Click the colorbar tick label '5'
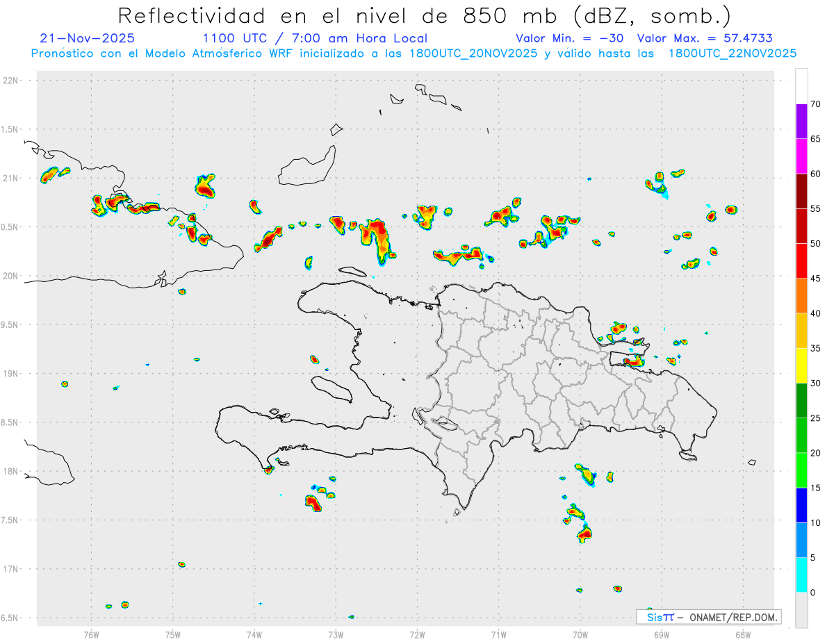The image size is (834, 644). [813, 558]
